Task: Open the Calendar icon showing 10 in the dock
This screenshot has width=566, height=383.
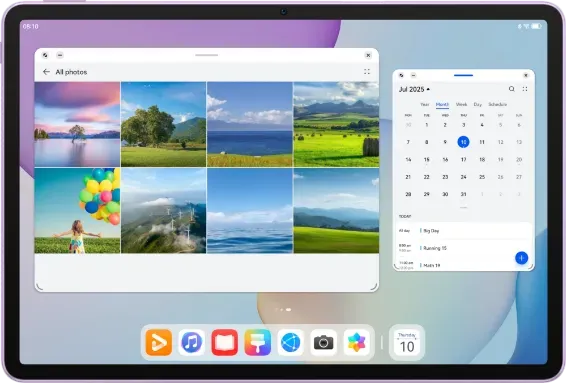Action: [407, 342]
